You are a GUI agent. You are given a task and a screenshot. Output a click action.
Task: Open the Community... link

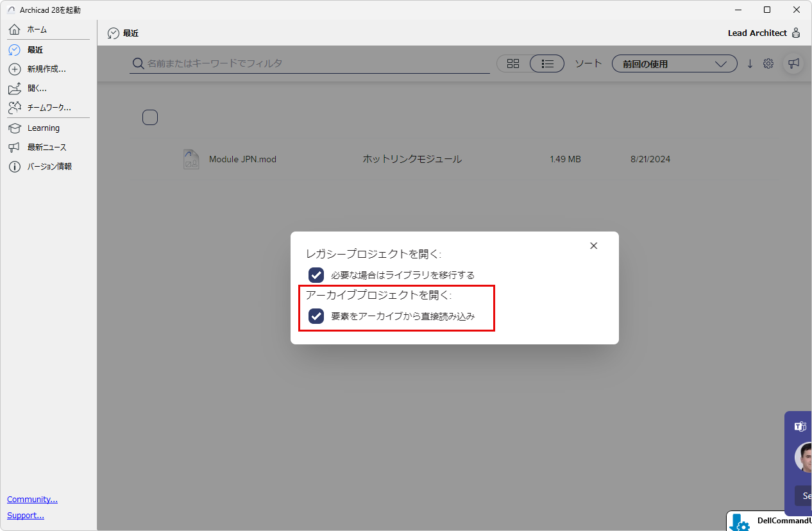click(x=32, y=499)
